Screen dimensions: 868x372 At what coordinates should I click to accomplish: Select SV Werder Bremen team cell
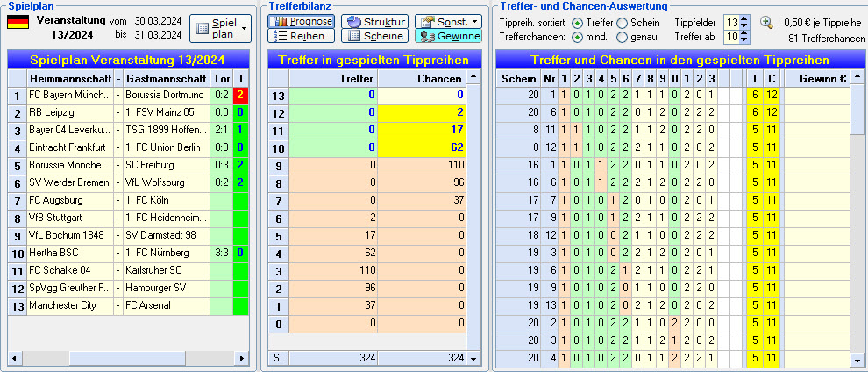click(x=70, y=182)
